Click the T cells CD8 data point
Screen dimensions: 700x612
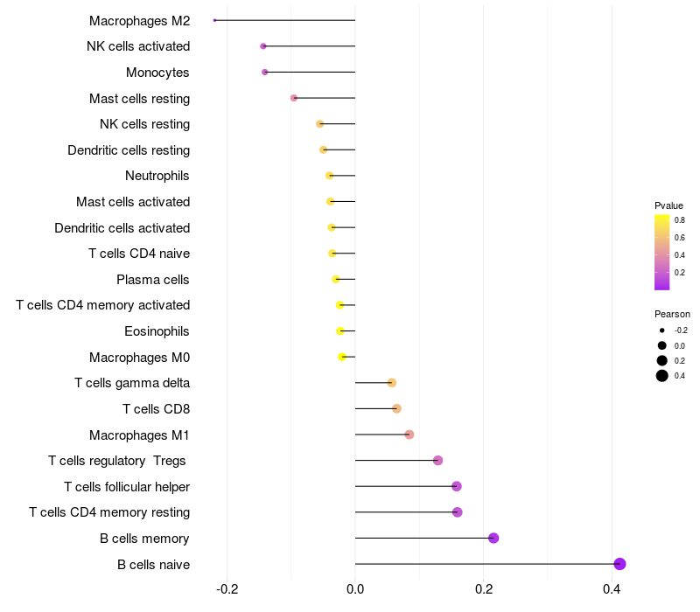(396, 408)
